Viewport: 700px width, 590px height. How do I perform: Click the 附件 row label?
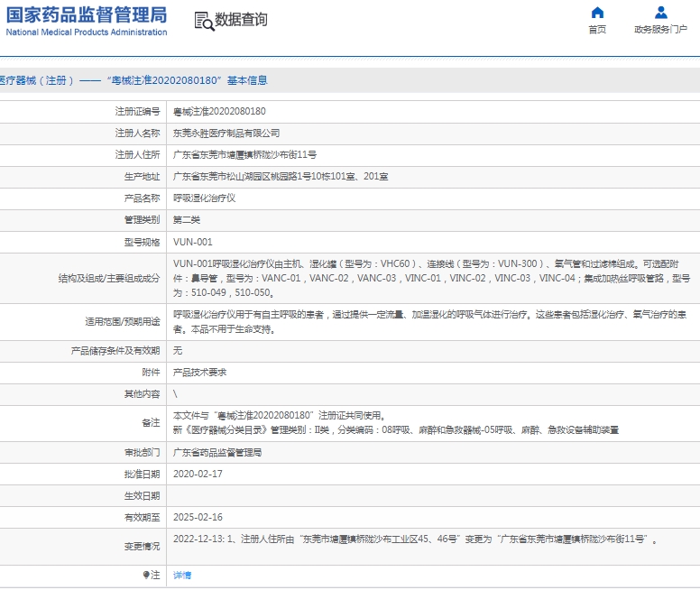tap(151, 373)
